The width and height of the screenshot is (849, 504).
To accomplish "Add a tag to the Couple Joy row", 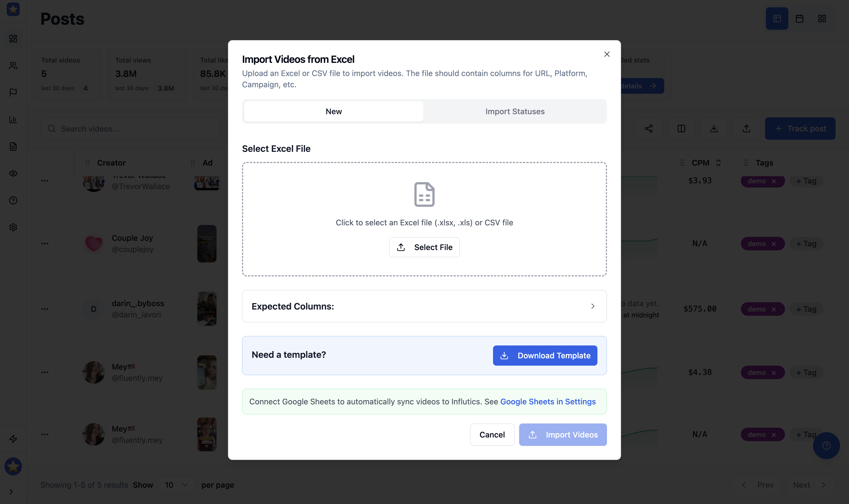I will tap(806, 244).
